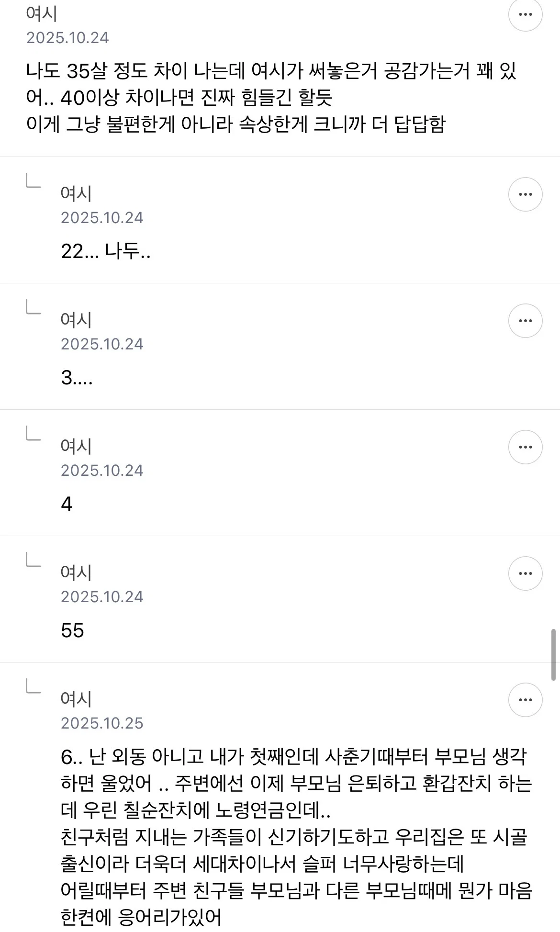
Task: Open more options on the '22... 나두..' reply
Action: (x=525, y=194)
